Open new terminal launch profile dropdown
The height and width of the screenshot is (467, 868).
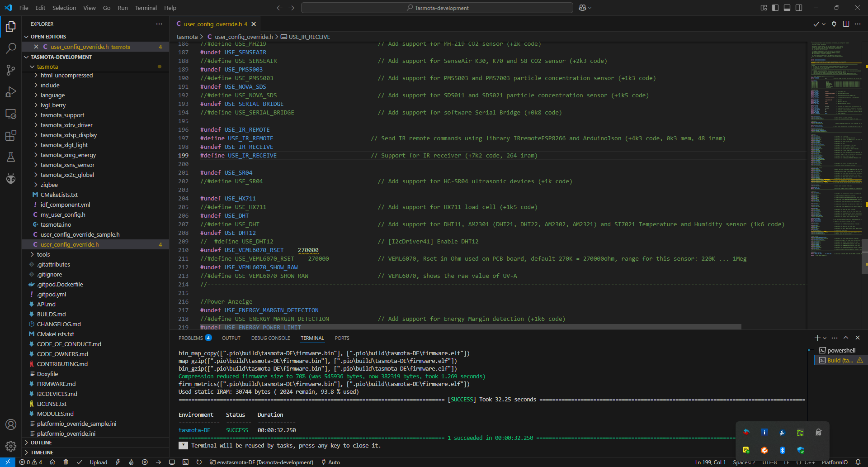pos(825,338)
